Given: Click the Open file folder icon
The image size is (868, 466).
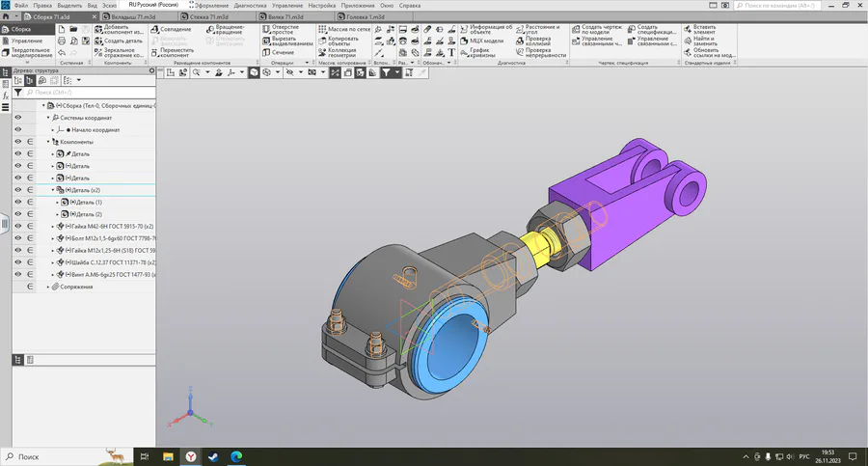Looking at the screenshot, I should pyautogui.click(x=73, y=29).
